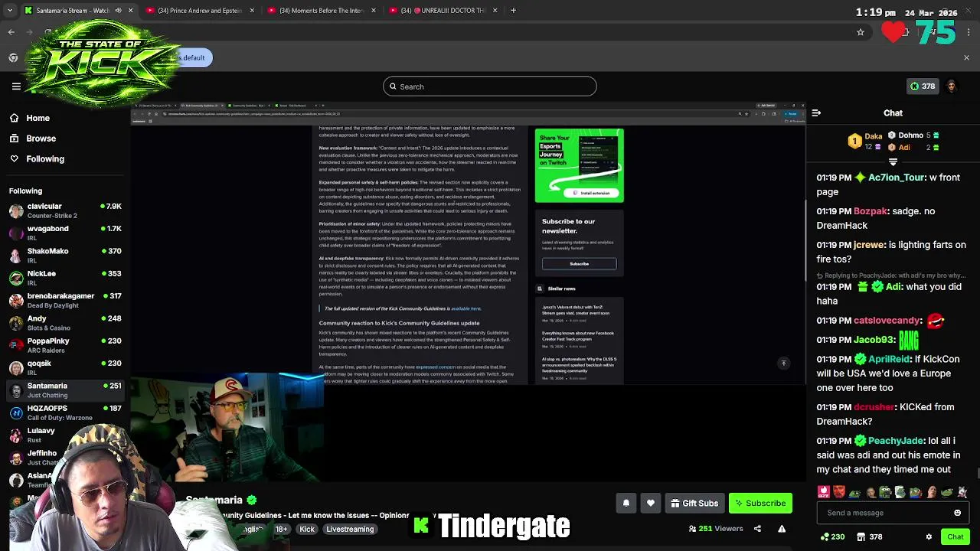
Task: Click PeachyJade username in chat
Action: [x=896, y=441]
